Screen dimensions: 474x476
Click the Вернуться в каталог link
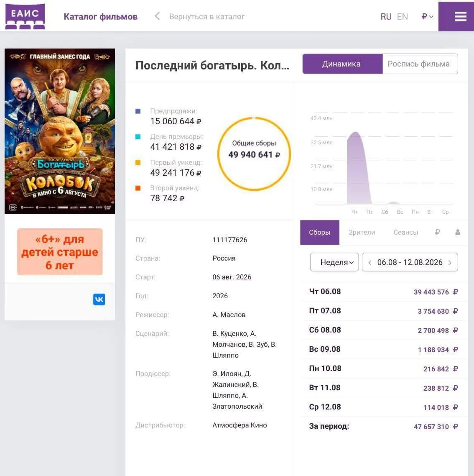206,16
